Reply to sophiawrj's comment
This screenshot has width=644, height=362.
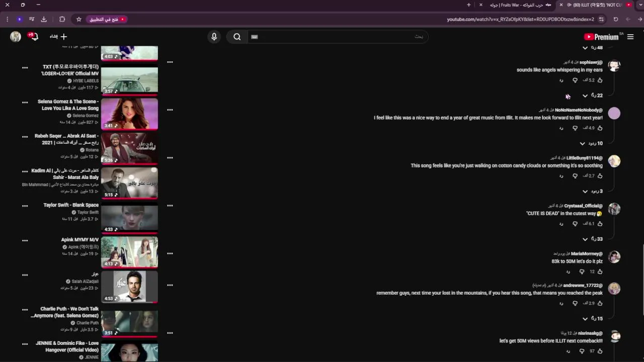point(561,80)
